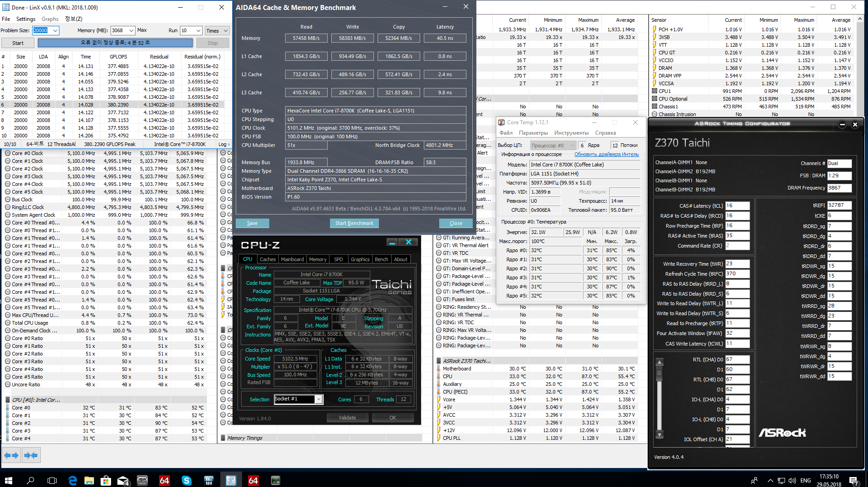Open the Graphs menu in LinX
The image size is (868, 487).
point(50,19)
